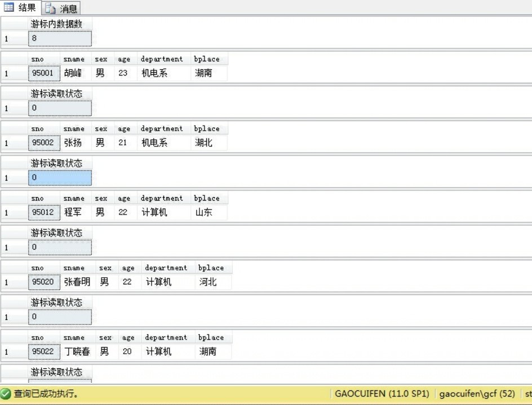Click age cell 20 in 丁晓春 row

[130, 351]
